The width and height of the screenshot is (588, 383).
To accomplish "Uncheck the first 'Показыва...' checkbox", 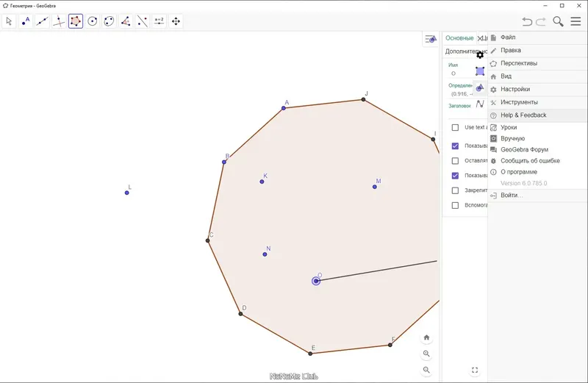I will pyautogui.click(x=455, y=146).
